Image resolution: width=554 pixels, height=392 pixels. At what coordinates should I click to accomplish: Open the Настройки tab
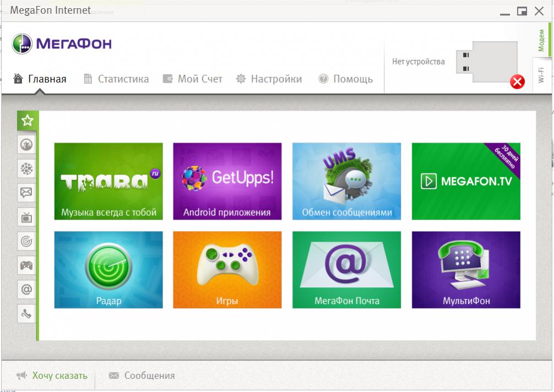point(269,79)
